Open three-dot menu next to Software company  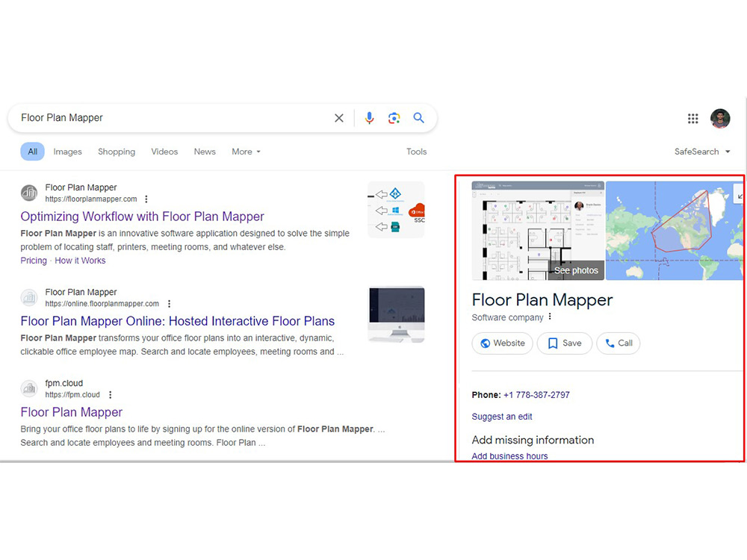click(550, 317)
